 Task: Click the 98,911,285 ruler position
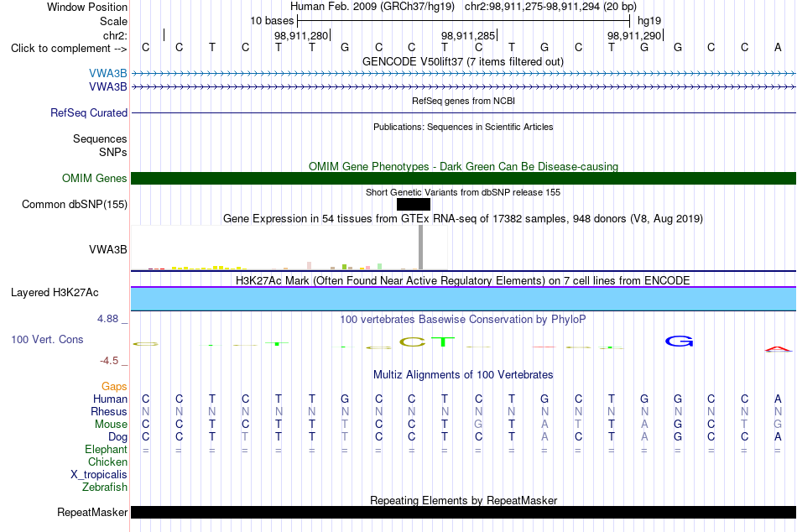[467, 35]
